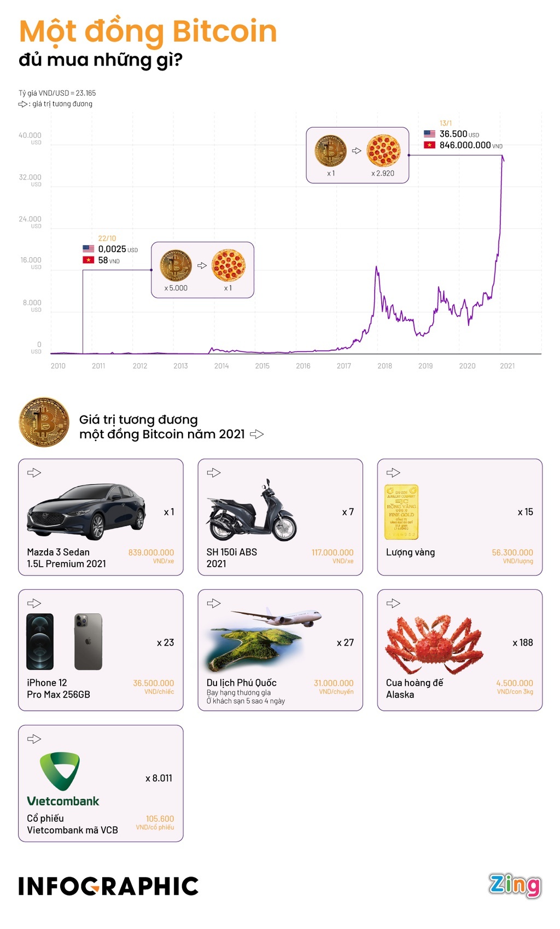The width and height of the screenshot is (560, 929).
Task: Click the 'Một đồng Bitcoin' headline
Action: point(148,31)
